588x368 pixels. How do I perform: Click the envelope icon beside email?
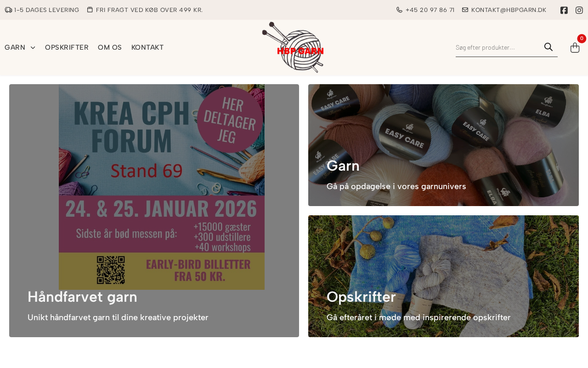click(x=465, y=10)
